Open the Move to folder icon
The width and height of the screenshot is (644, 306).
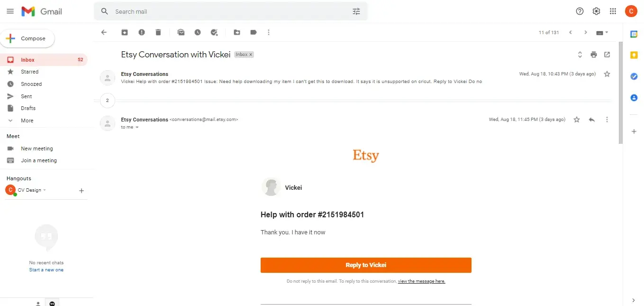point(237,32)
